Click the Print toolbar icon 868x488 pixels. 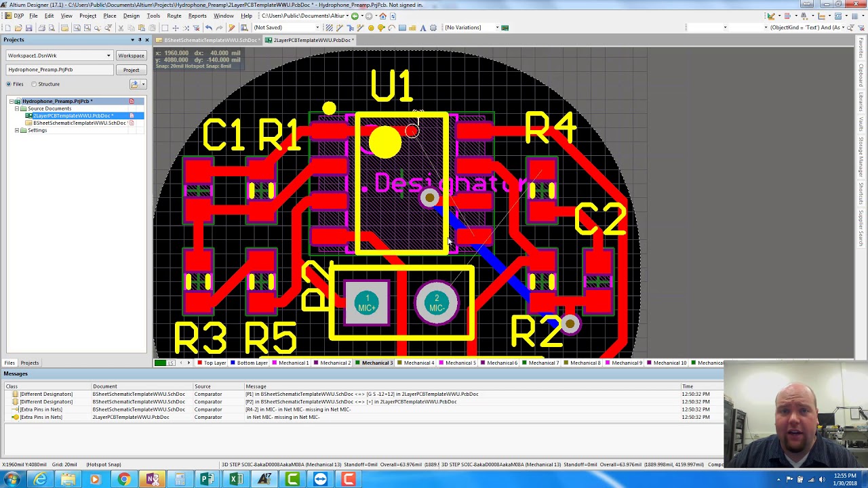(41, 28)
